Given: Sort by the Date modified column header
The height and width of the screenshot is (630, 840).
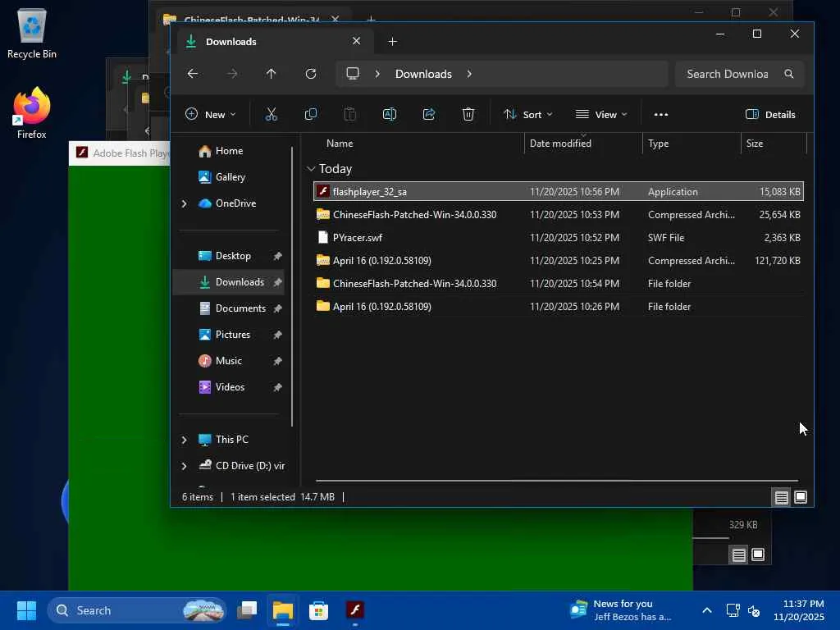Looking at the screenshot, I should 560,144.
